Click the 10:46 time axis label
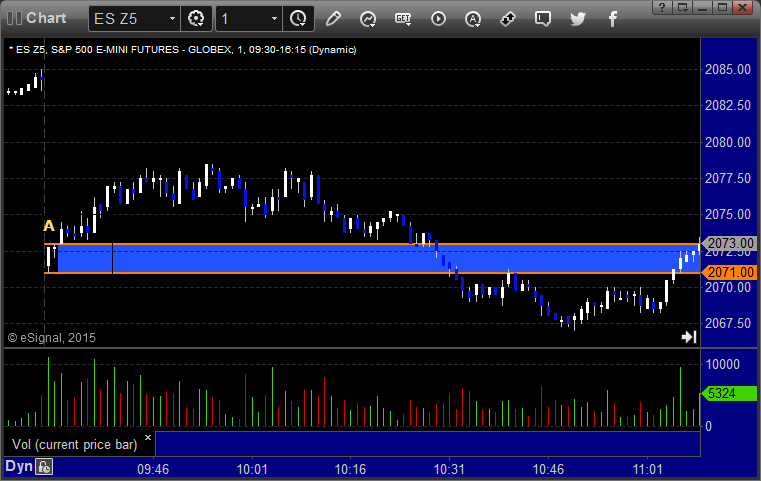The width and height of the screenshot is (761, 481). tap(548, 469)
